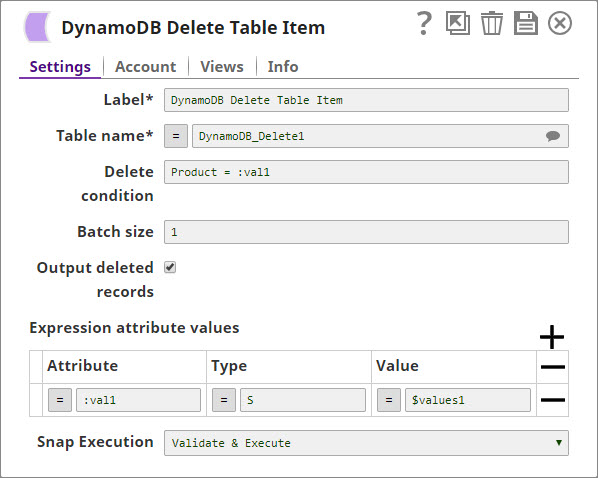
Task: Uncheck Output deleted records checkbox
Action: (170, 267)
